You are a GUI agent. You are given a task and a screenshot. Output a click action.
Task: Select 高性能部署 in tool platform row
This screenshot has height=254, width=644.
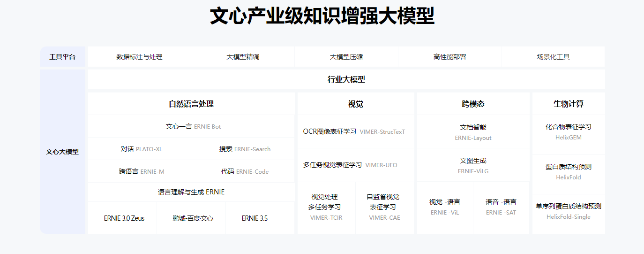(x=449, y=57)
